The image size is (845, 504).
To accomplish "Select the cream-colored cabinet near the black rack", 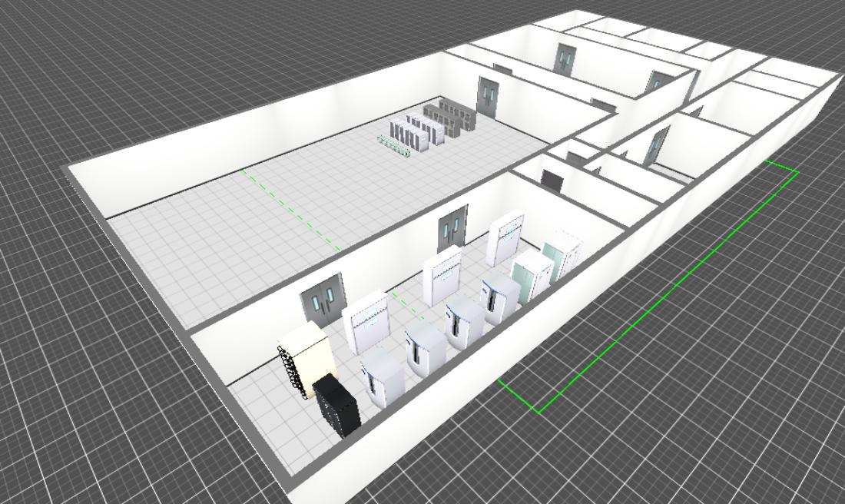I will 309,355.
